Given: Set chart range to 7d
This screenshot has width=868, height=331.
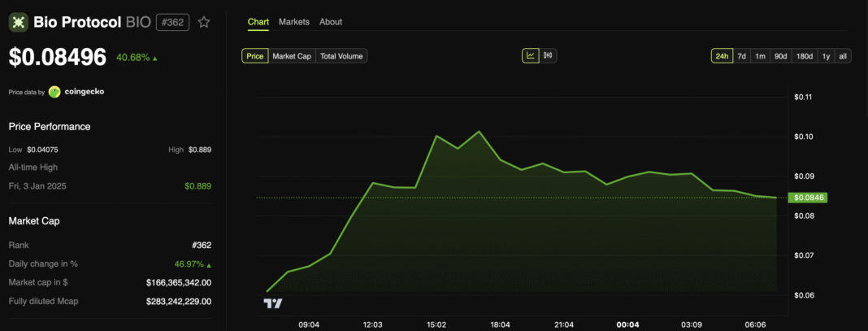Looking at the screenshot, I should tap(741, 56).
